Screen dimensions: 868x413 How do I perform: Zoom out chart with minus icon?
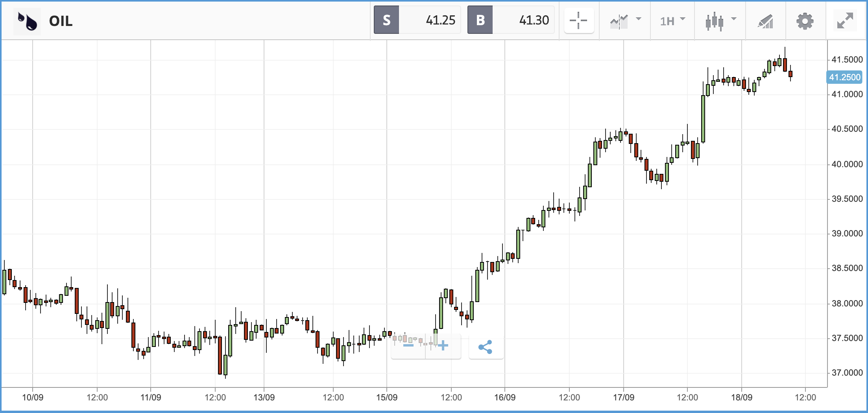coord(408,346)
